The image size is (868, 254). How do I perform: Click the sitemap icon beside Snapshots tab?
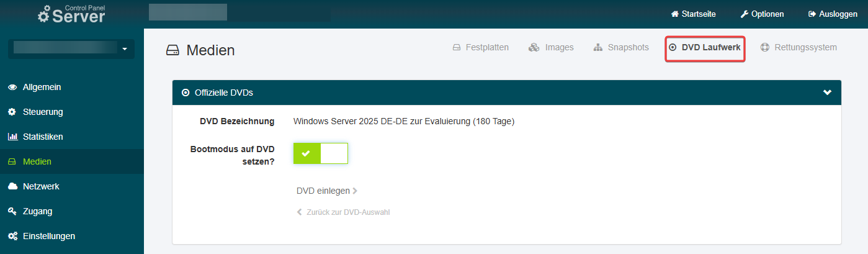pyautogui.click(x=598, y=47)
